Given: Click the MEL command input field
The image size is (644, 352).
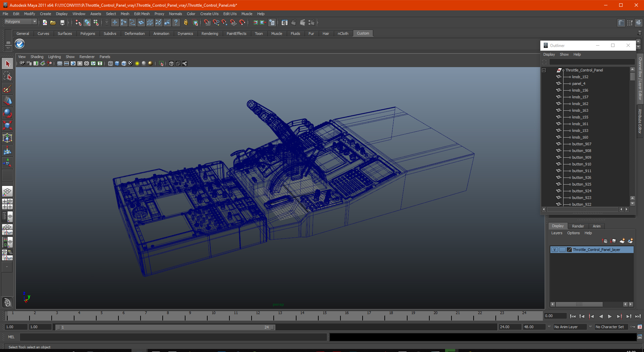Looking at the screenshot, I should coord(173,337).
